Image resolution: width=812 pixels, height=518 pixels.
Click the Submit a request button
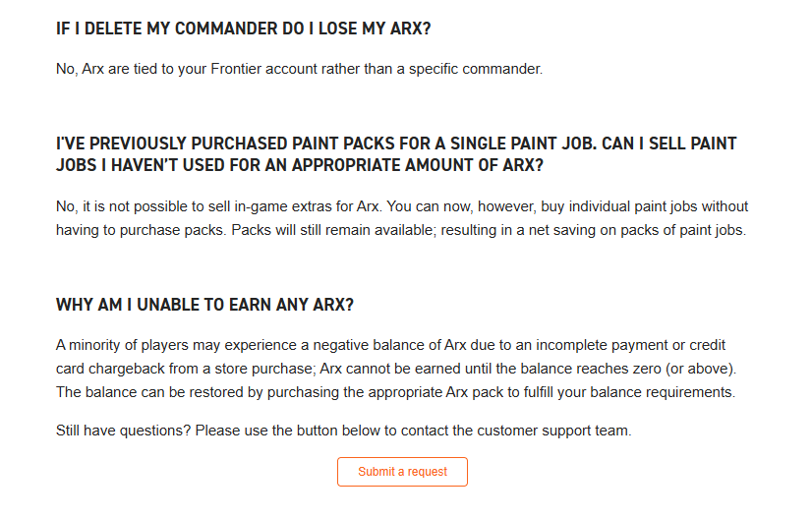coord(402,472)
